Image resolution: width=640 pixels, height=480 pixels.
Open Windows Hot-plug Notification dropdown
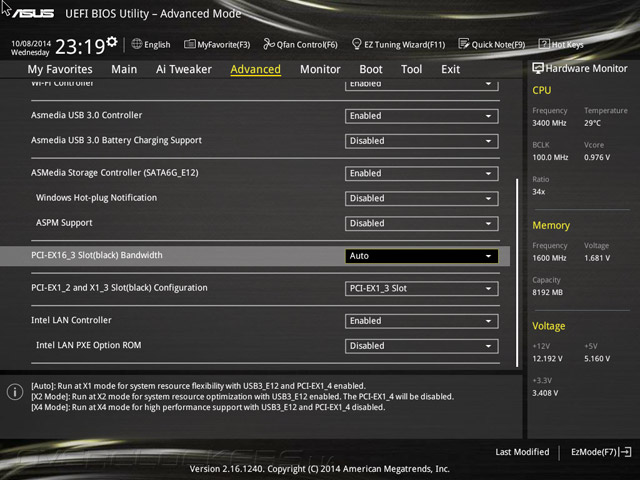(x=421, y=198)
